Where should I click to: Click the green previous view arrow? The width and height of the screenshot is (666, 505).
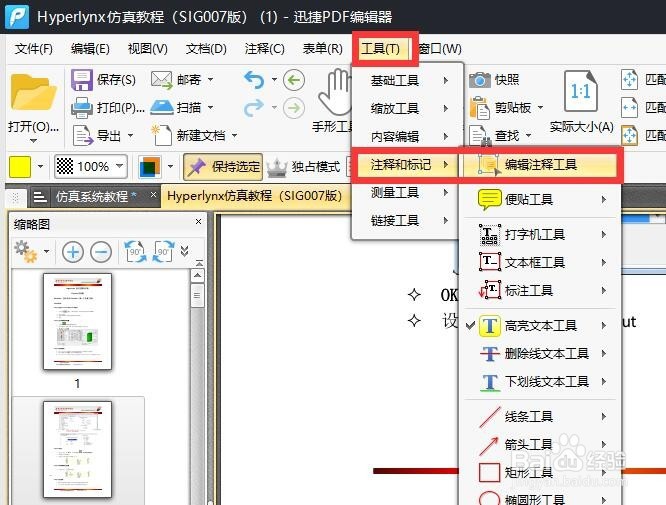point(294,80)
